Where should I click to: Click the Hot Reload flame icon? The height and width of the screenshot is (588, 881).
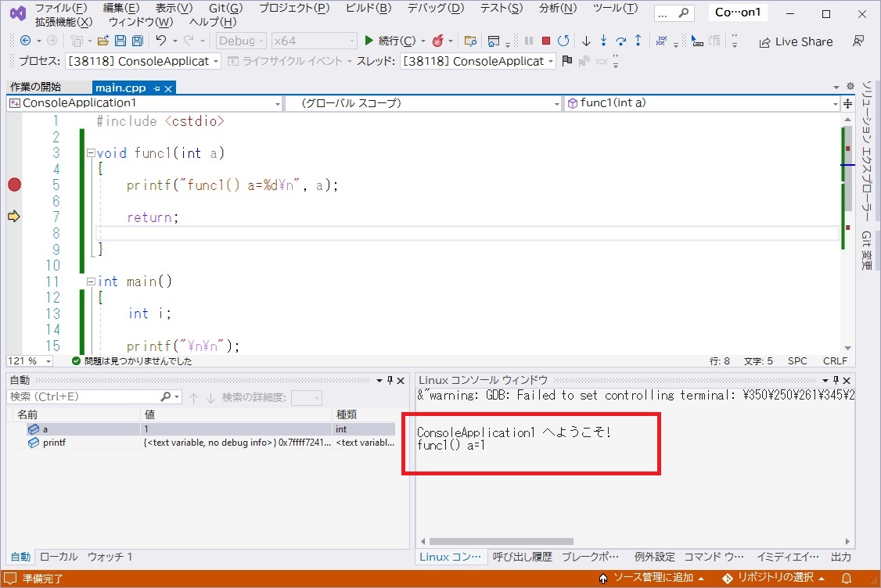pos(438,41)
